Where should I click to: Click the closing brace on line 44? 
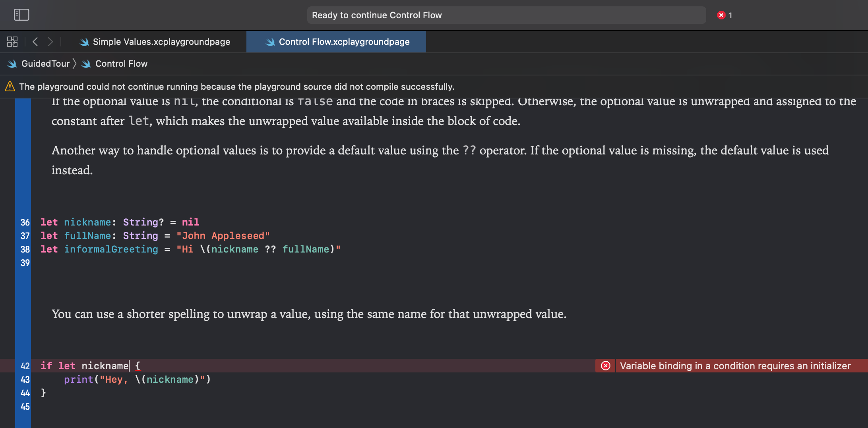pos(43,393)
